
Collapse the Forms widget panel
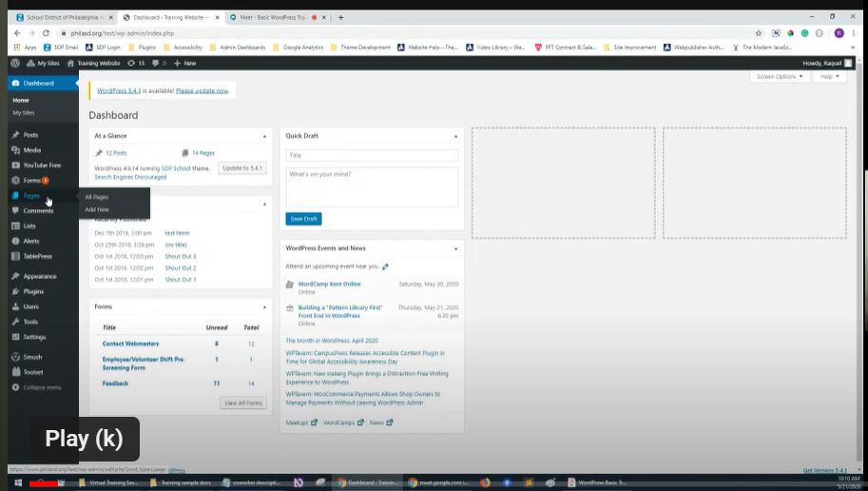[264, 307]
